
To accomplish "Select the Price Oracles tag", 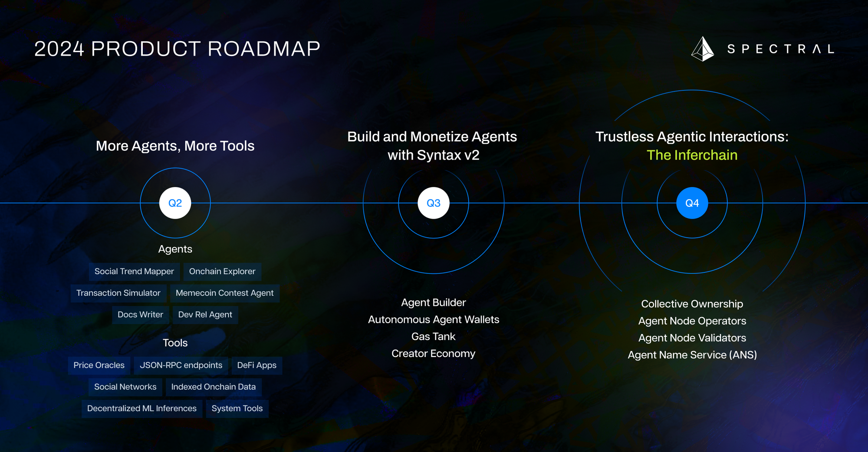I will click(99, 366).
